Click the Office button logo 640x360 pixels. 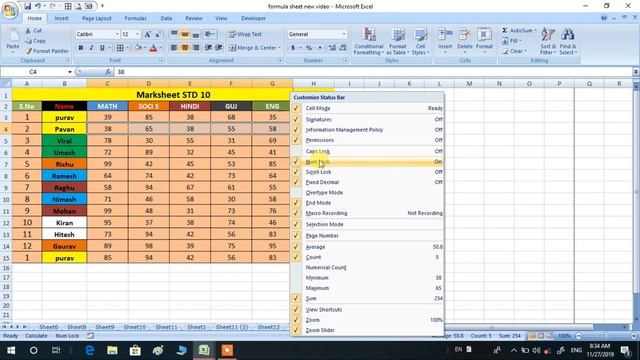9,10
